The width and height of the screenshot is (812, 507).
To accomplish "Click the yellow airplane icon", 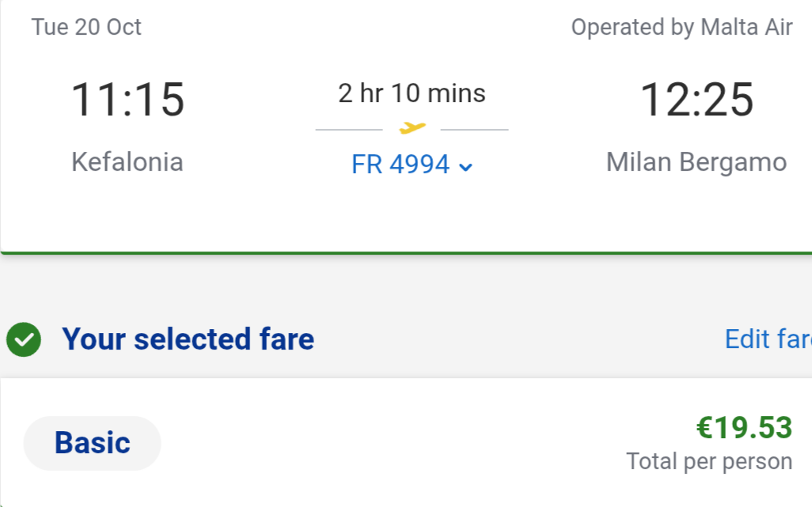I will (x=412, y=127).
